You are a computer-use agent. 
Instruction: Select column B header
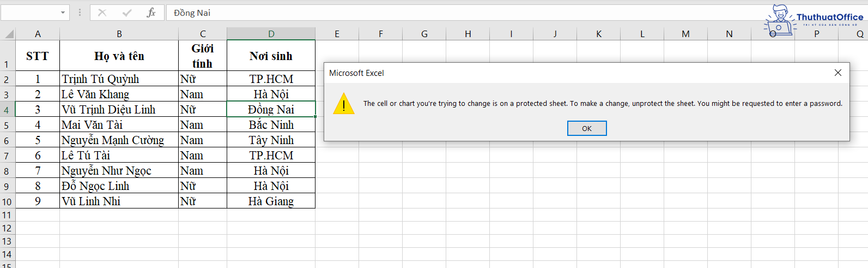(x=119, y=34)
